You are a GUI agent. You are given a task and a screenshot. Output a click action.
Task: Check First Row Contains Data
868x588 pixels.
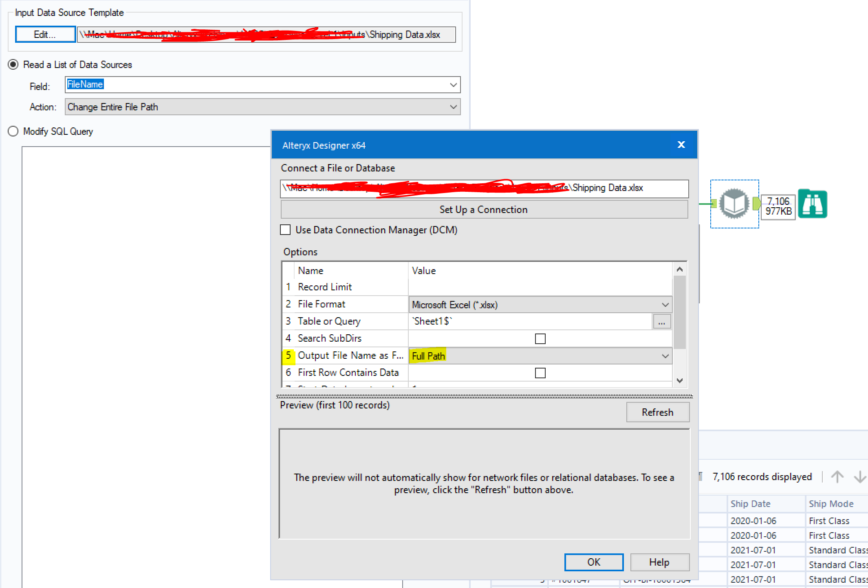(x=540, y=373)
